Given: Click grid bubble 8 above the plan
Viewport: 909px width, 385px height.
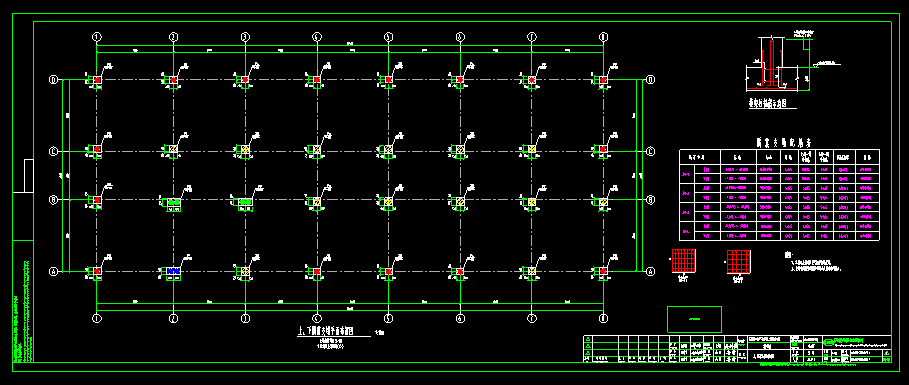Looking at the screenshot, I should pyautogui.click(x=603, y=37).
